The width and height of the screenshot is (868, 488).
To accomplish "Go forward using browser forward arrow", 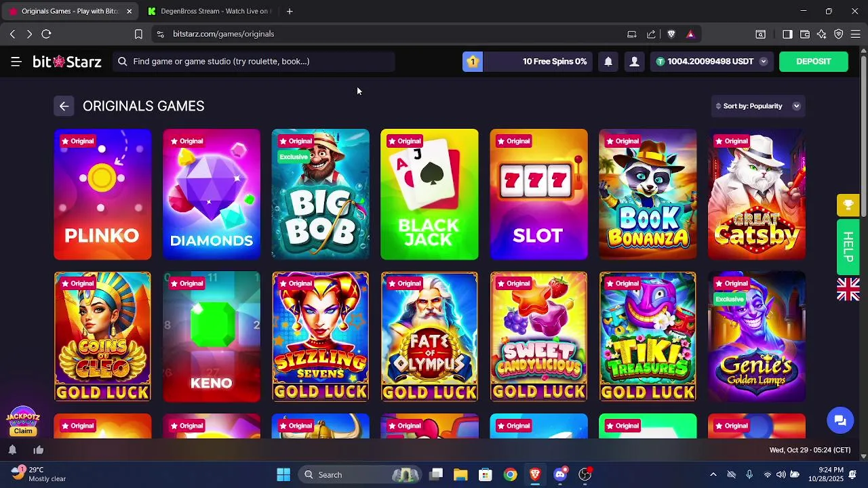I will [29, 34].
